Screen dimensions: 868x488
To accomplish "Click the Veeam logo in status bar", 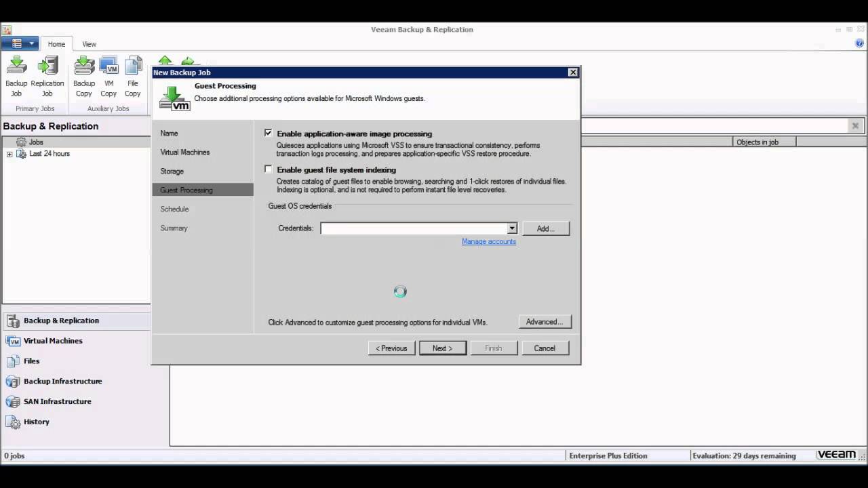I will (x=836, y=455).
